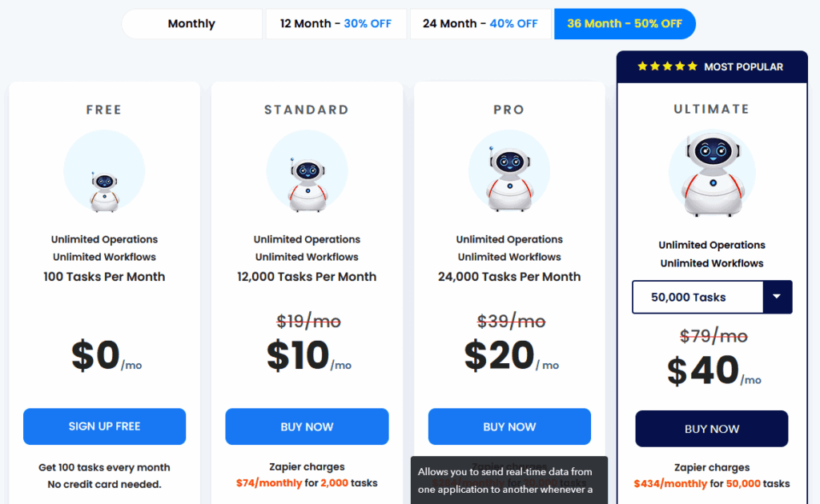This screenshot has height=504, width=820.
Task: Open the 50,000 Tasks dropdown arrow
Action: (x=776, y=297)
